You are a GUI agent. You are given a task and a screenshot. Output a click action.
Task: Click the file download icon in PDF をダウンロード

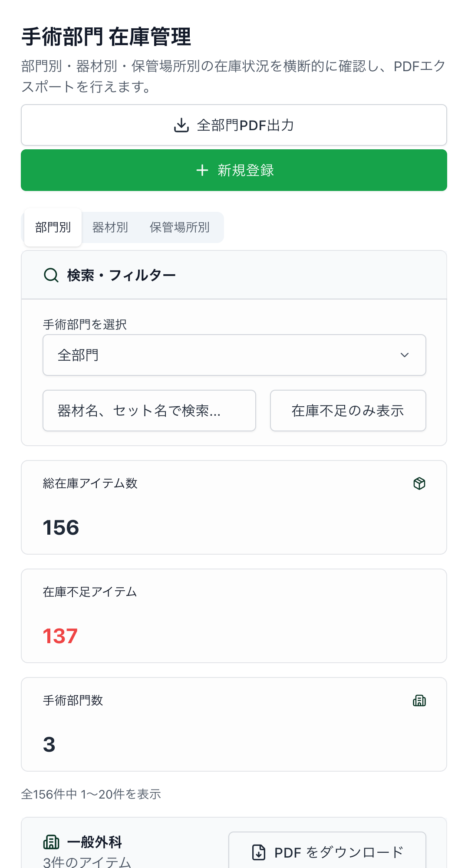(259, 852)
